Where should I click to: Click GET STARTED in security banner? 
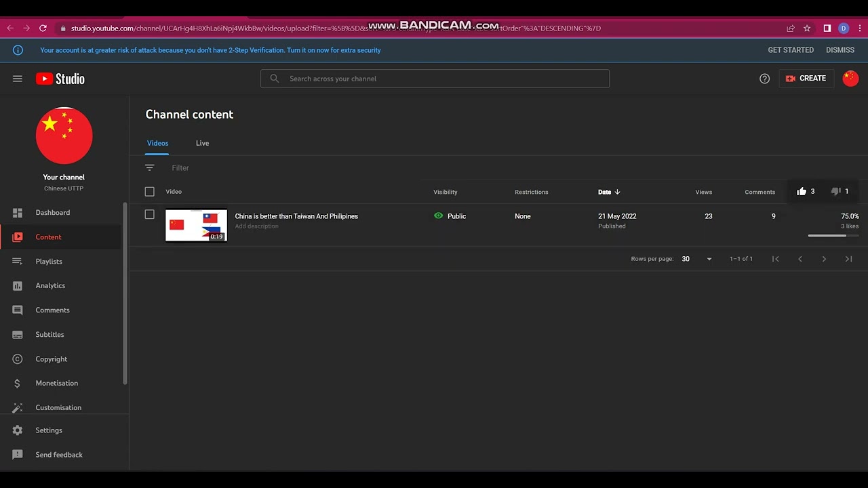click(x=791, y=50)
